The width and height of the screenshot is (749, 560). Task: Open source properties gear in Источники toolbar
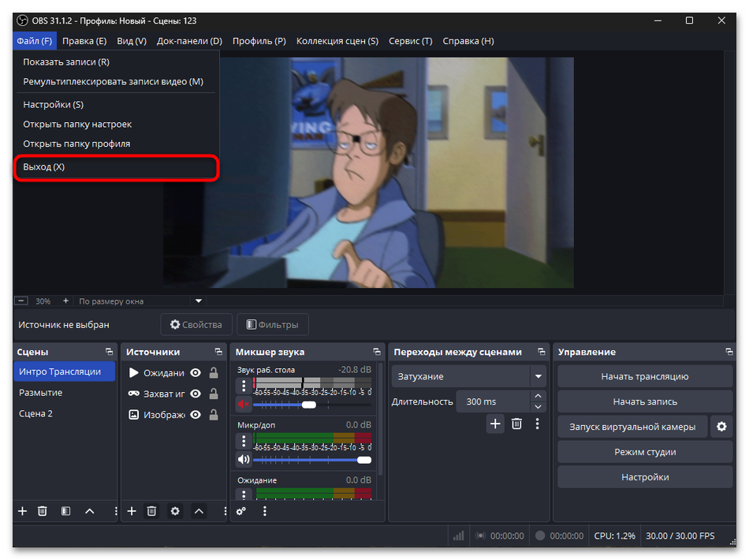coord(175,511)
